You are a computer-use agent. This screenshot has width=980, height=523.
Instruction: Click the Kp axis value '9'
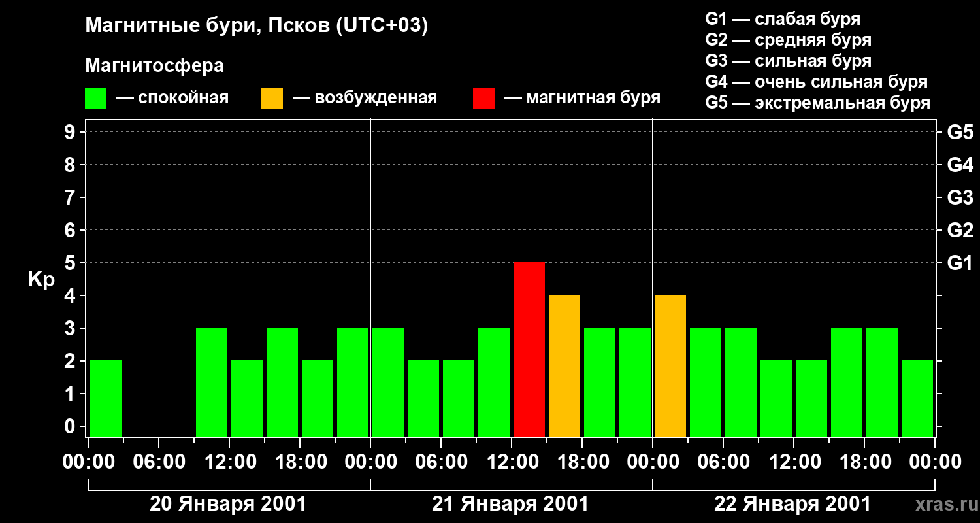(x=71, y=132)
